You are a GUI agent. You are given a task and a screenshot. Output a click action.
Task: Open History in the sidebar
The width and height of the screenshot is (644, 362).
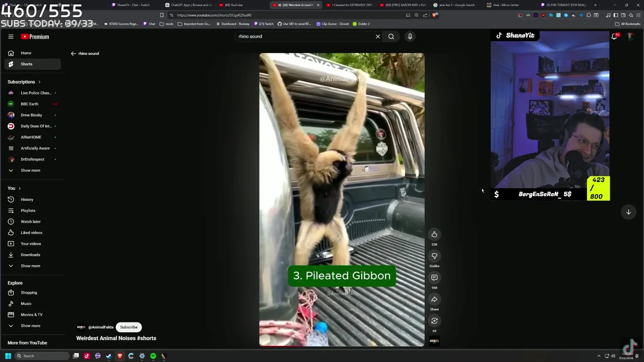(33, 200)
